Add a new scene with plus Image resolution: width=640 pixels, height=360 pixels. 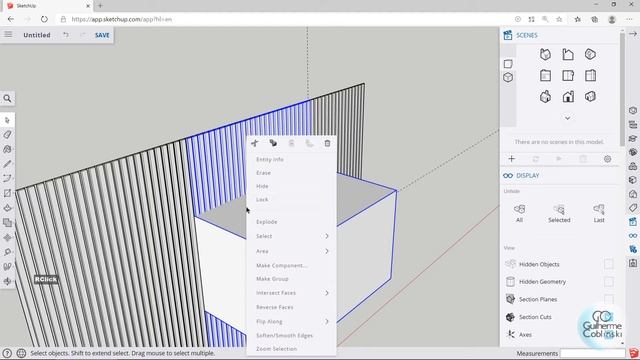coord(511,159)
